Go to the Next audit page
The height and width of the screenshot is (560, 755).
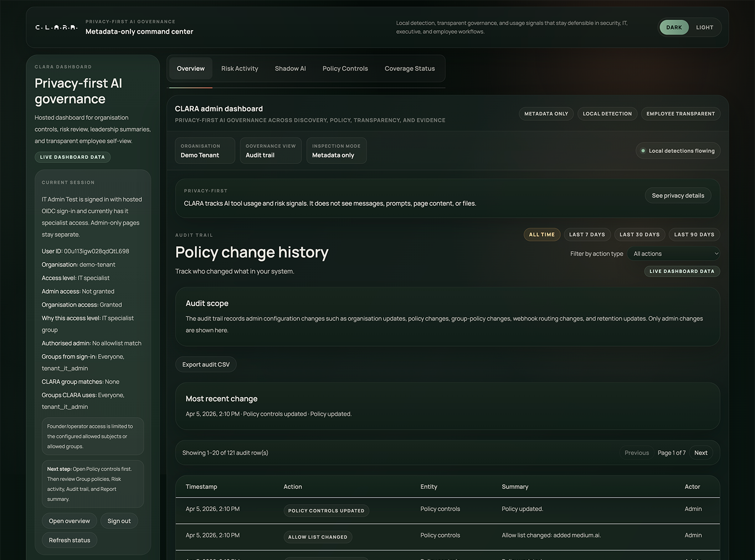701,452
